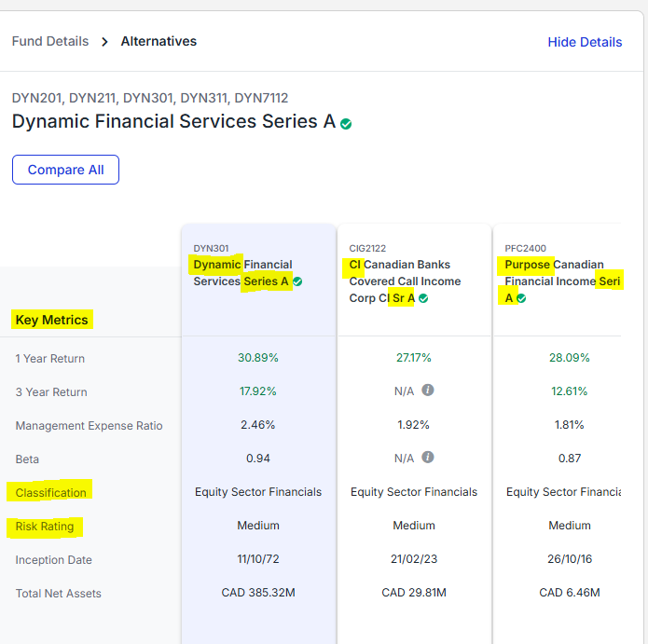Image resolution: width=648 pixels, height=644 pixels.
Task: Click the Management Expense Ratio row label
Action: [89, 426]
